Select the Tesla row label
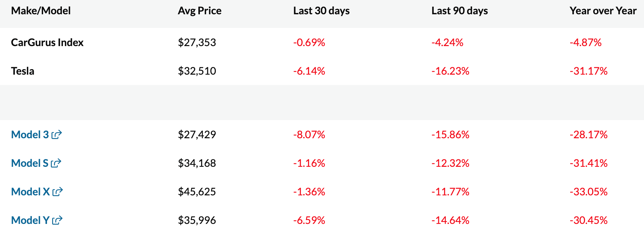Viewport: 644px width, 233px height. click(x=23, y=71)
